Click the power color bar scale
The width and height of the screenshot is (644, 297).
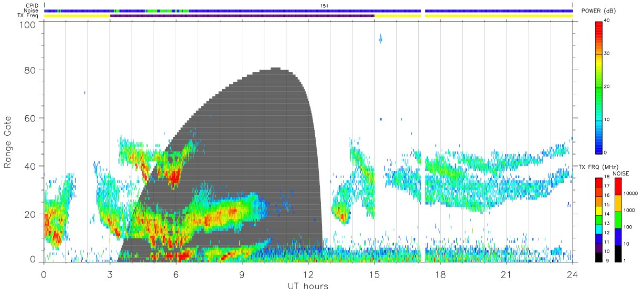(599, 87)
